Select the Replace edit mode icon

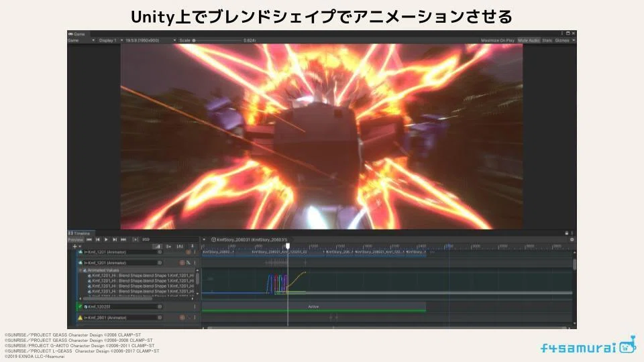coord(180,246)
